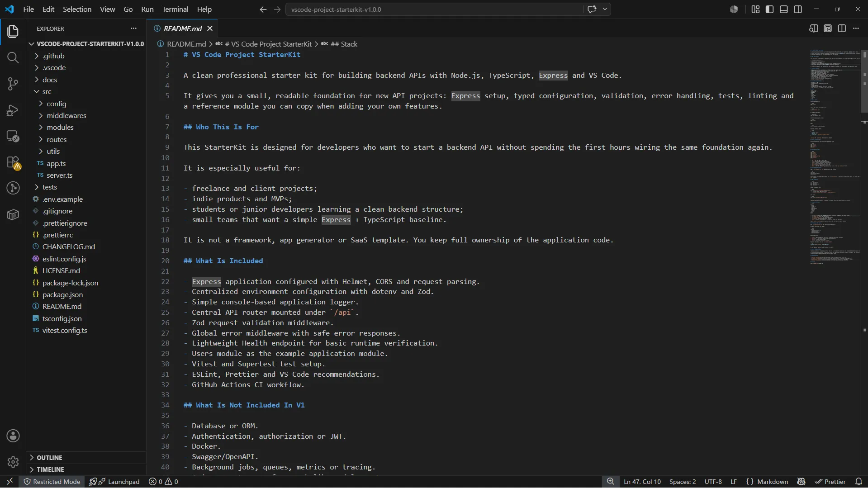Open eslint.config.js in the explorer
The height and width of the screenshot is (488, 868).
(86, 259)
